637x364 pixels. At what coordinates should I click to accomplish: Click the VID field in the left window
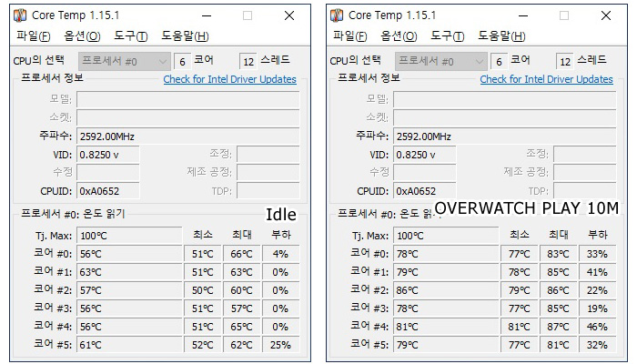tap(109, 155)
